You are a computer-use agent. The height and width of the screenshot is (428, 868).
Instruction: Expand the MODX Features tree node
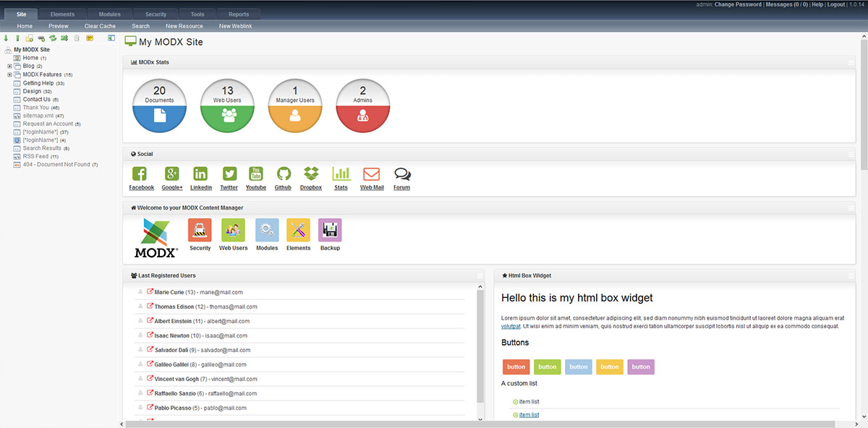tap(9, 74)
